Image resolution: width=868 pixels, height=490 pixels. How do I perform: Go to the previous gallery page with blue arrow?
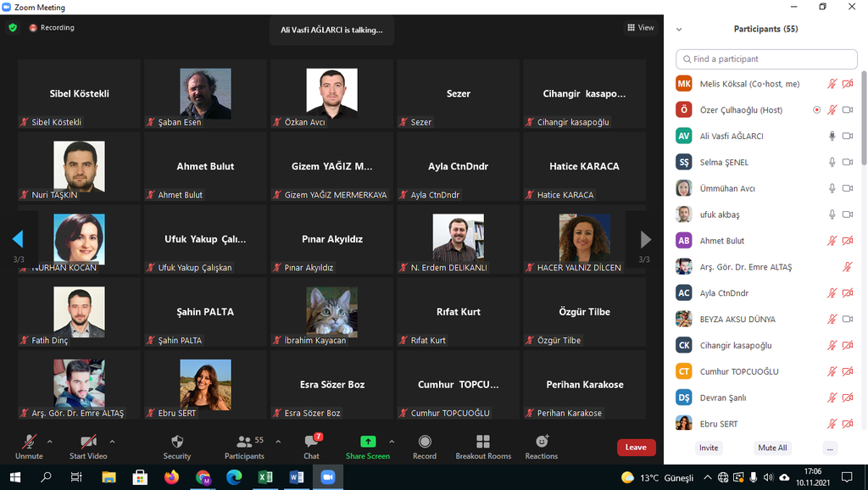pos(18,239)
